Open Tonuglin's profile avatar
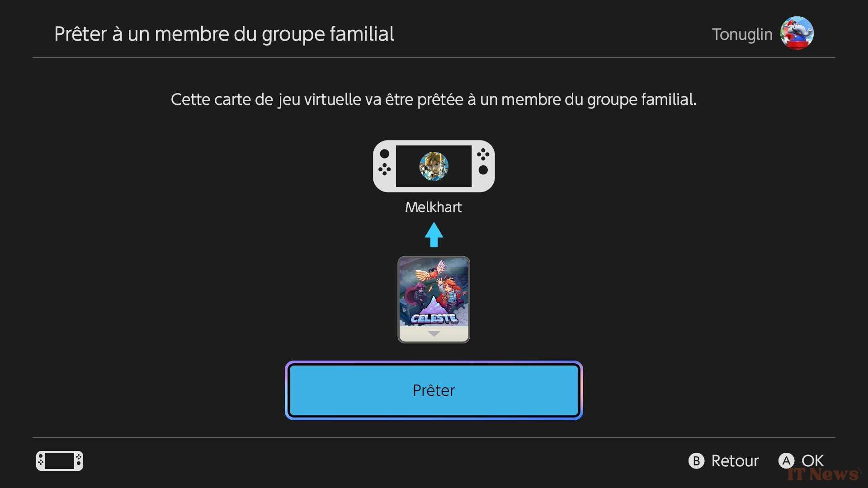Viewport: 868px width, 488px height. (x=797, y=33)
